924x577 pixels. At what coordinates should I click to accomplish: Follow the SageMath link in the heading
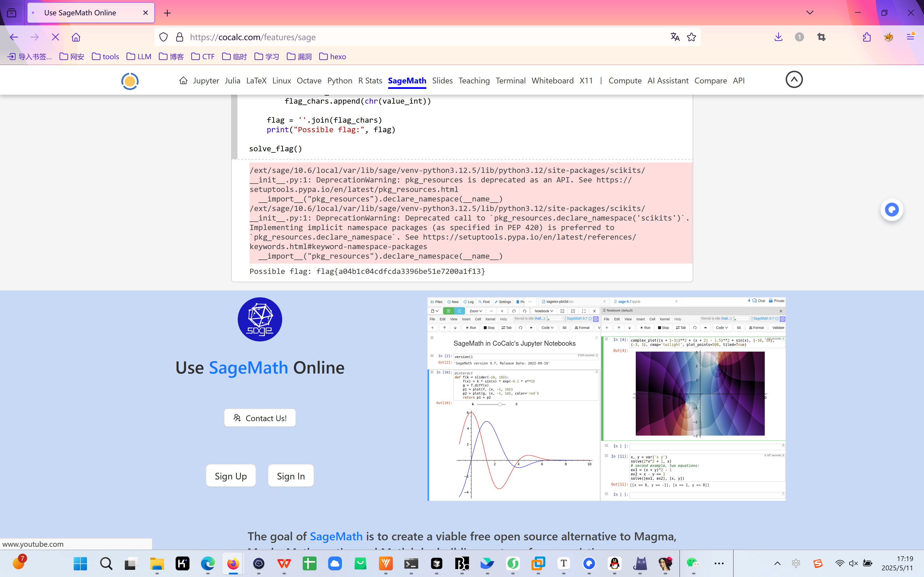pyautogui.click(x=248, y=367)
